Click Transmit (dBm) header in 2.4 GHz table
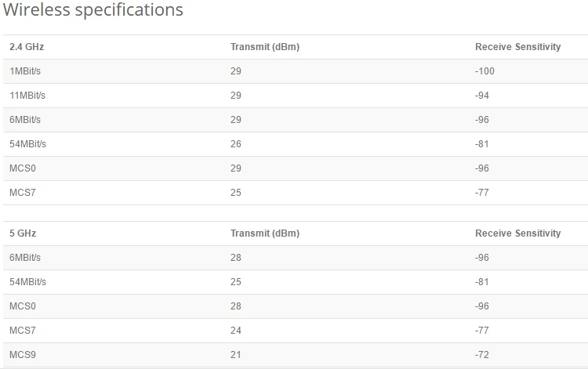 pyautogui.click(x=265, y=47)
